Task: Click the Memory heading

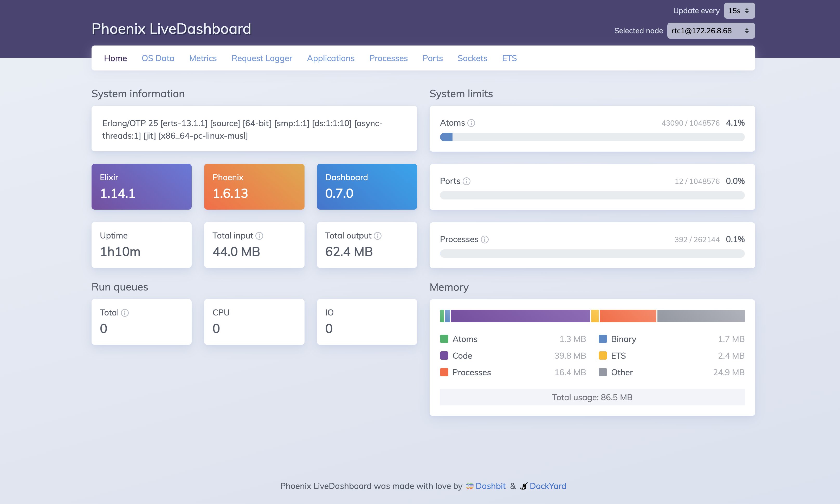Action: pos(449,287)
